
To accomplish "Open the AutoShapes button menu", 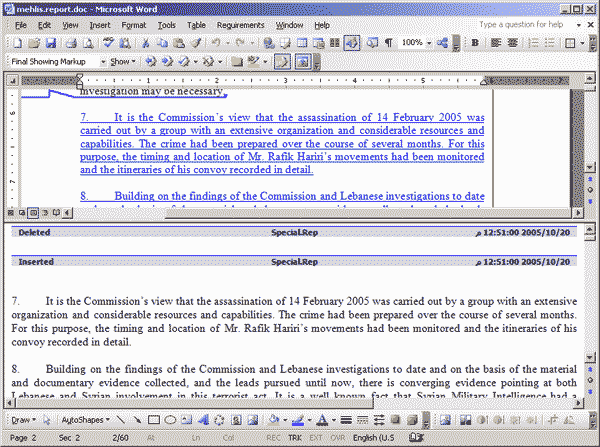I will tap(84, 421).
